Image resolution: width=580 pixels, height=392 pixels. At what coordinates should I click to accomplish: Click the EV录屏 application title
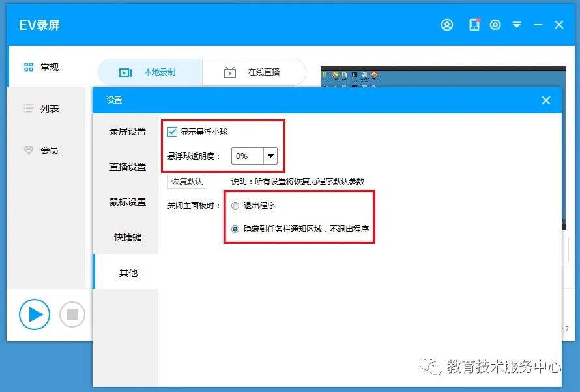[x=40, y=25]
